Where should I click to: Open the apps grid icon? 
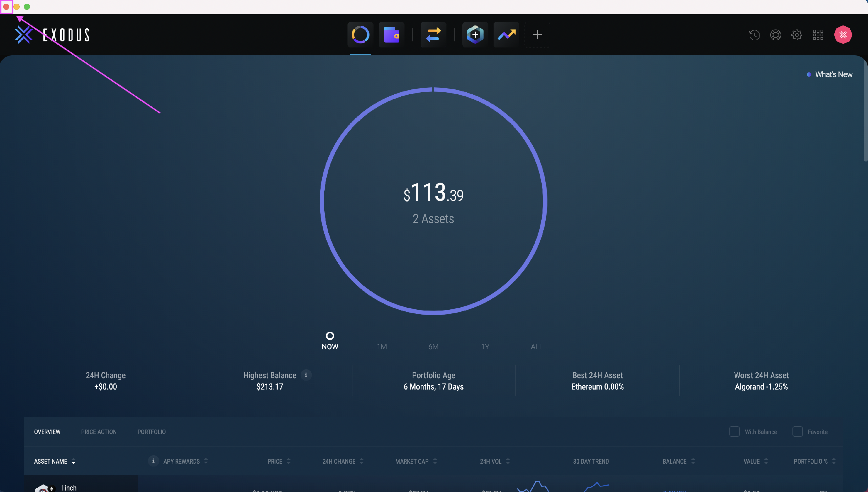(818, 35)
